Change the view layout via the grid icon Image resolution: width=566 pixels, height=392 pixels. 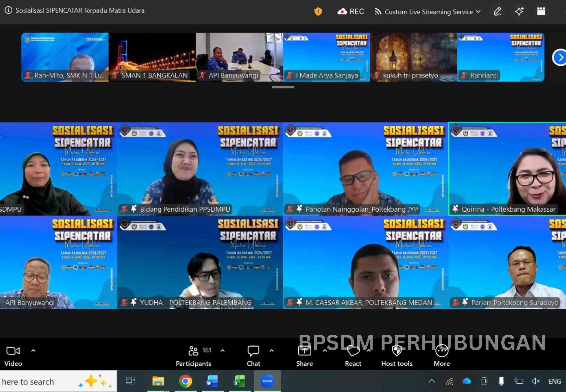541,11
